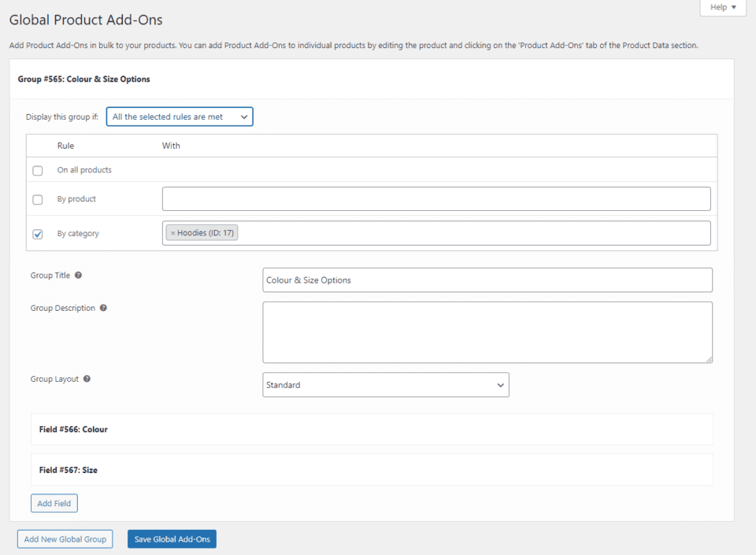Select the By category rule row label
756x555 pixels.
[x=78, y=233]
